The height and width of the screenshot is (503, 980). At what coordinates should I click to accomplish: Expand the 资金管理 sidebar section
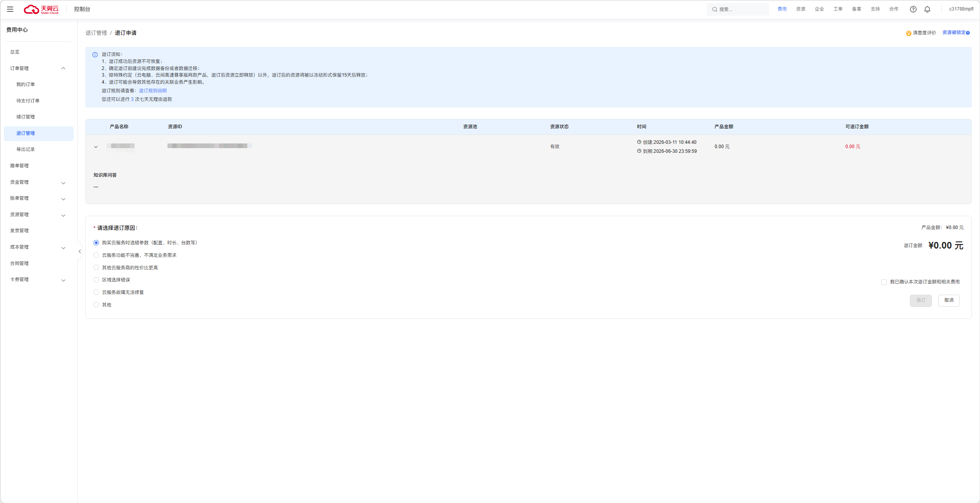(x=38, y=182)
